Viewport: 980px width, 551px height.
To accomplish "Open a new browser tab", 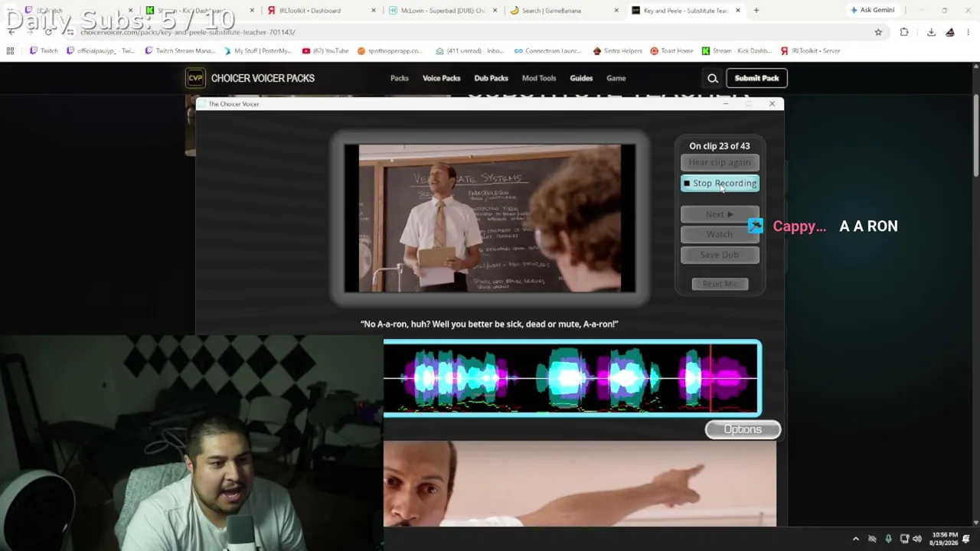I will [756, 11].
